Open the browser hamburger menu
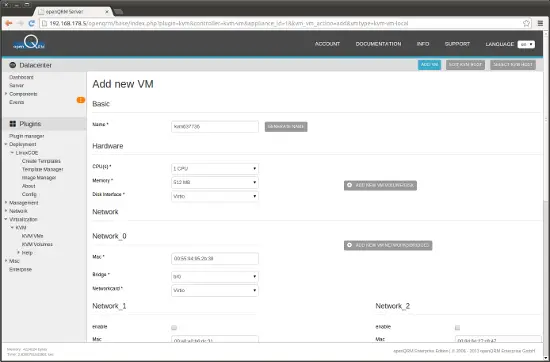The height and width of the screenshot is (362, 550). [x=540, y=23]
